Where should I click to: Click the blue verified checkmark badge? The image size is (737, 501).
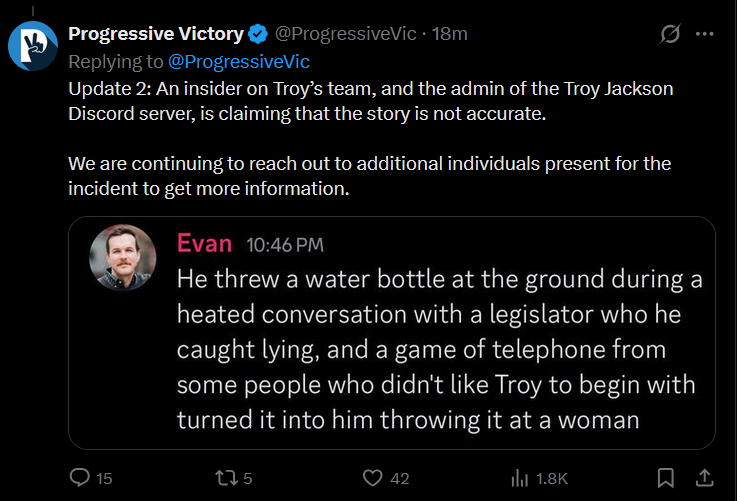tap(258, 34)
